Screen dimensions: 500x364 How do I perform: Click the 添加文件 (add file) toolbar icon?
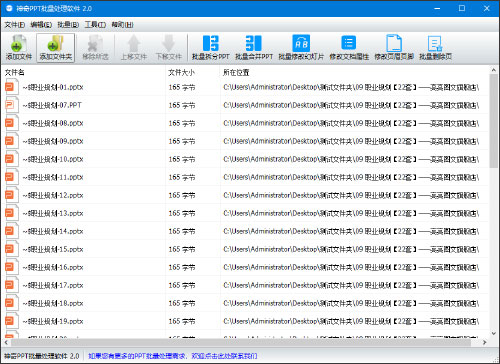coord(19,48)
